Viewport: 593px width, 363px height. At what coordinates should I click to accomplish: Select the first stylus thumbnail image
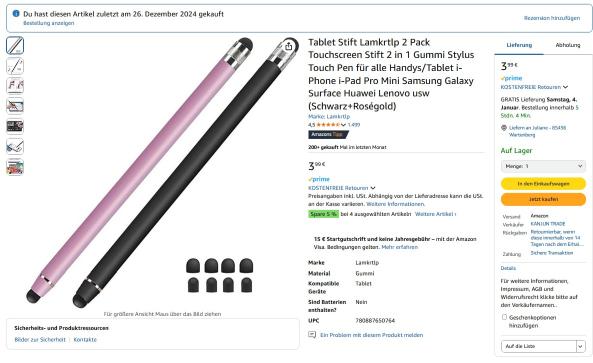pos(15,45)
